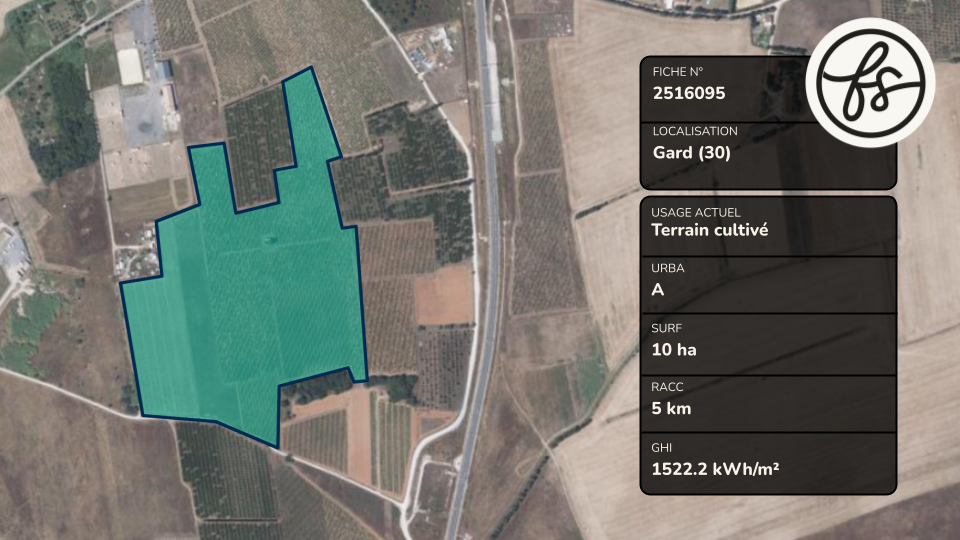
Task: Click the circular 'fs' logo
Action: (x=870, y=82)
